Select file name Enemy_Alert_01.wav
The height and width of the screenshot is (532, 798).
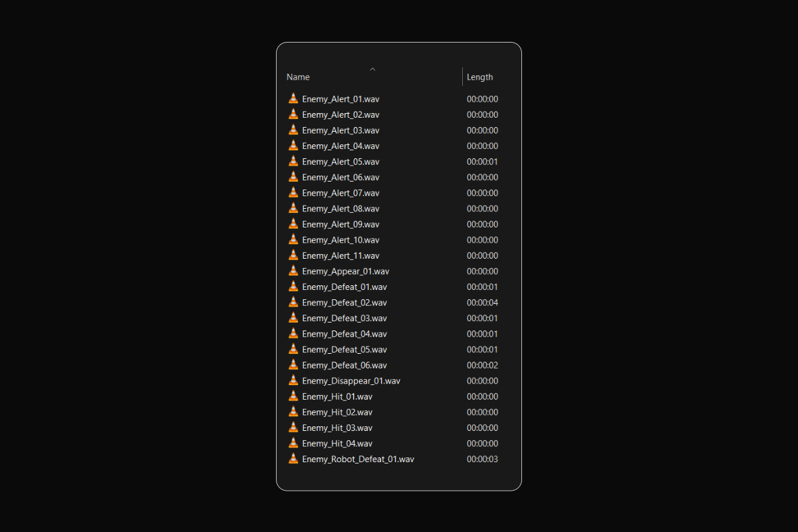click(340, 99)
